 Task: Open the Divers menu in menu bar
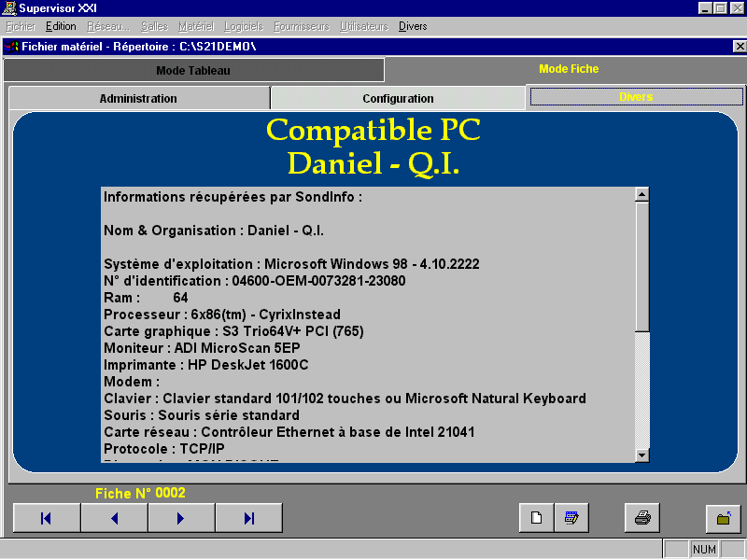(413, 27)
